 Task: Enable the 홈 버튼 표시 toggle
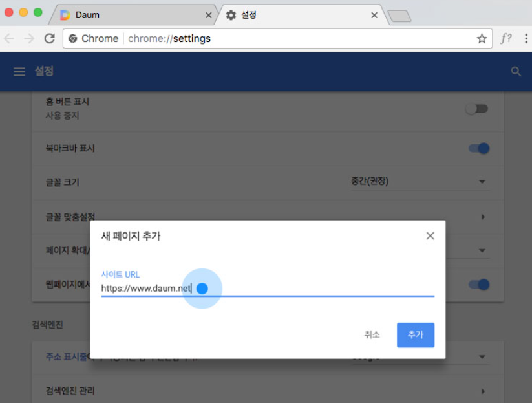[476, 109]
